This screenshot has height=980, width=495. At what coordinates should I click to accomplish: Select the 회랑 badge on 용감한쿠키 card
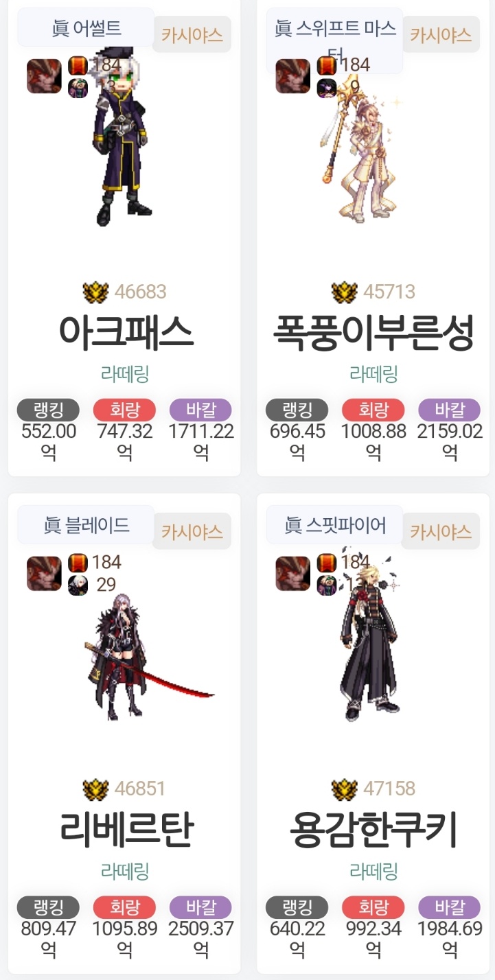coord(373,907)
